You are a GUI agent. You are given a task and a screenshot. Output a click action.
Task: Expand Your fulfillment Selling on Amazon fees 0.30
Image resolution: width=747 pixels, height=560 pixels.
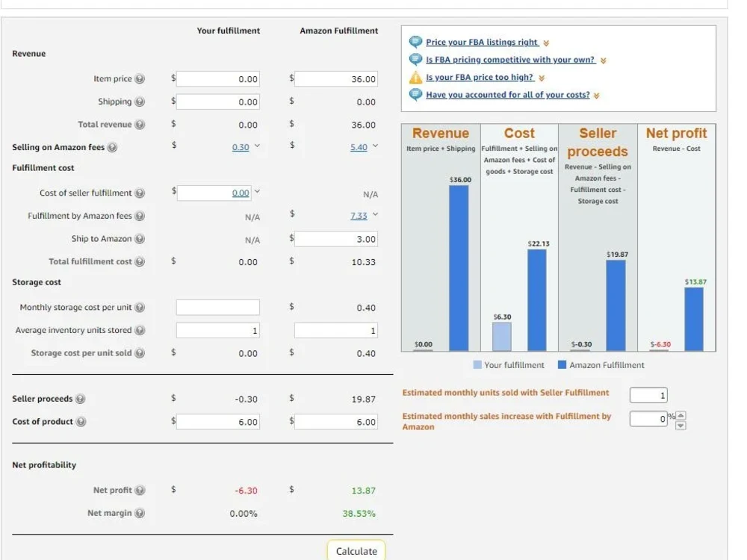pos(257,146)
